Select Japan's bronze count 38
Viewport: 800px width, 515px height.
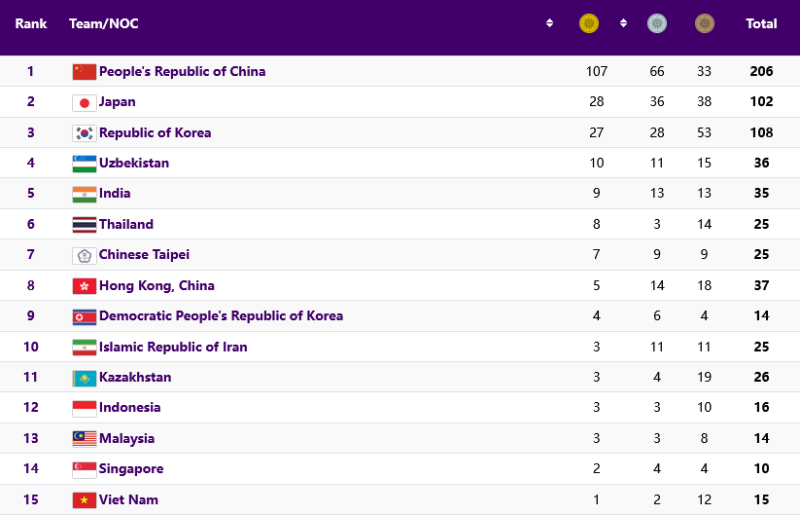[704, 102]
